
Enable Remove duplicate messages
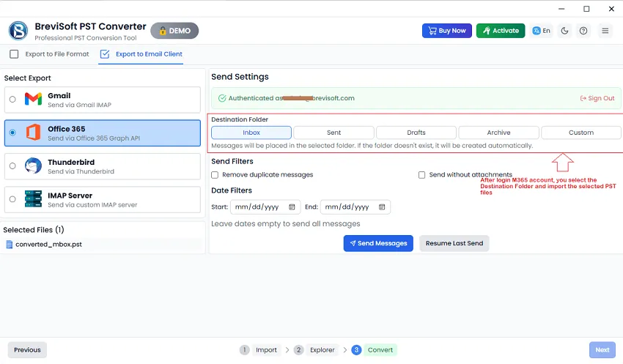(215, 174)
